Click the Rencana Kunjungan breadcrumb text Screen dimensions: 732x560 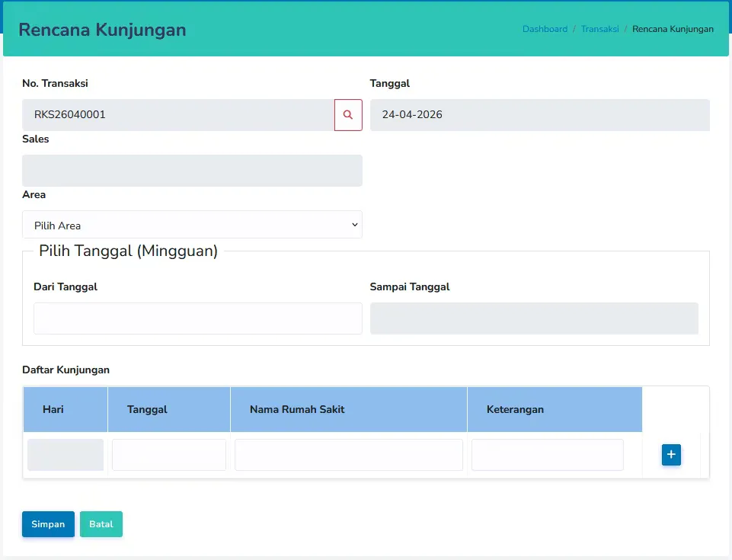pyautogui.click(x=673, y=29)
